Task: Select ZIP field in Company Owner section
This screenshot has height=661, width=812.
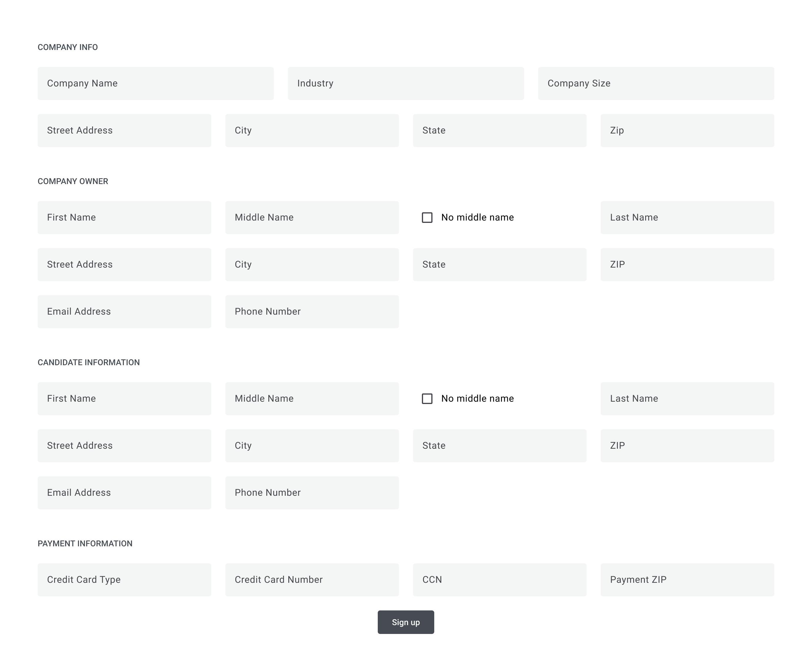Action: (x=688, y=265)
